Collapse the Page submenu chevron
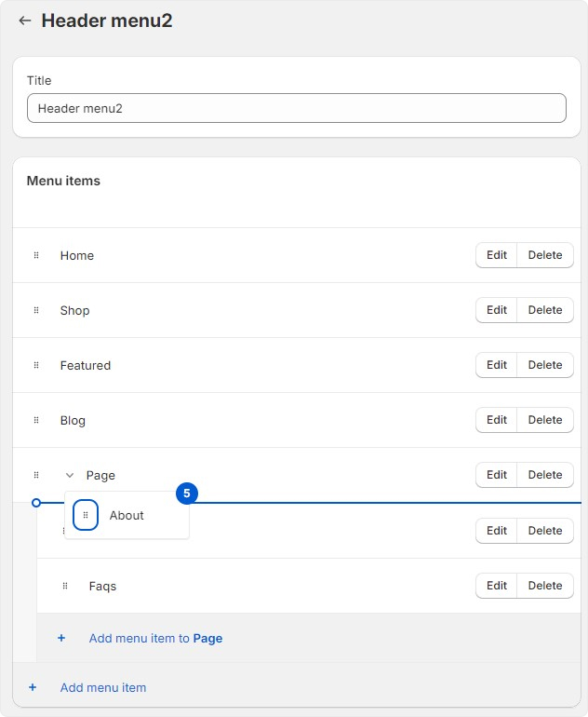Image resolution: width=588 pixels, height=717 pixels. (x=70, y=476)
